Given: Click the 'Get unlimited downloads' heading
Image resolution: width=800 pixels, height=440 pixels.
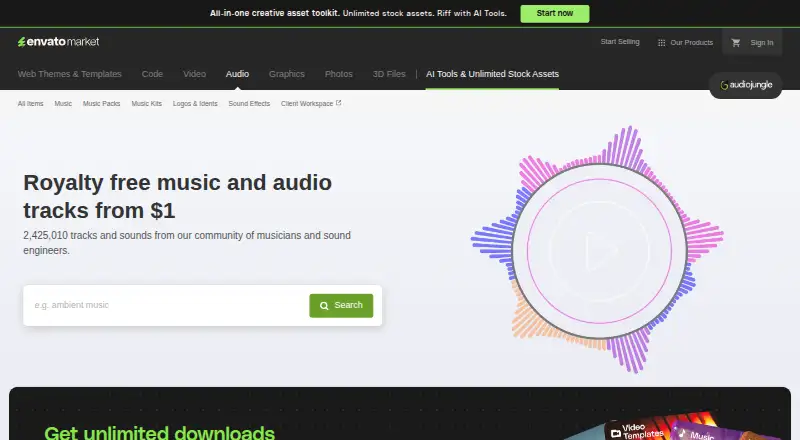Looking at the screenshot, I should tap(160, 433).
